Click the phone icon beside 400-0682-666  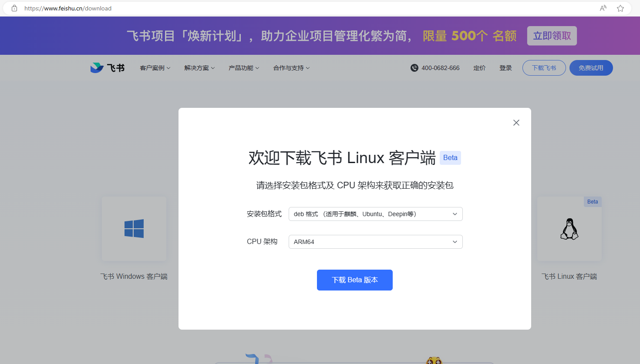coord(414,68)
